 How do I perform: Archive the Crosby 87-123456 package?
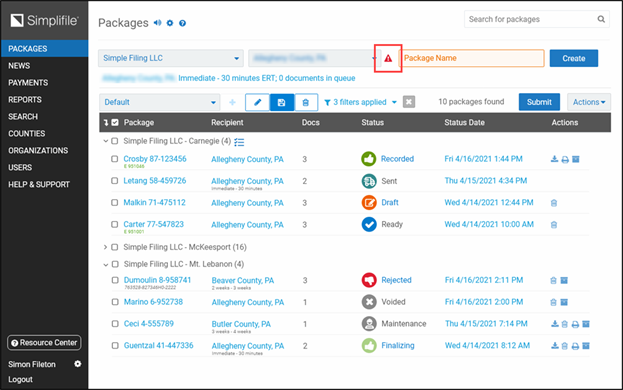pos(576,159)
